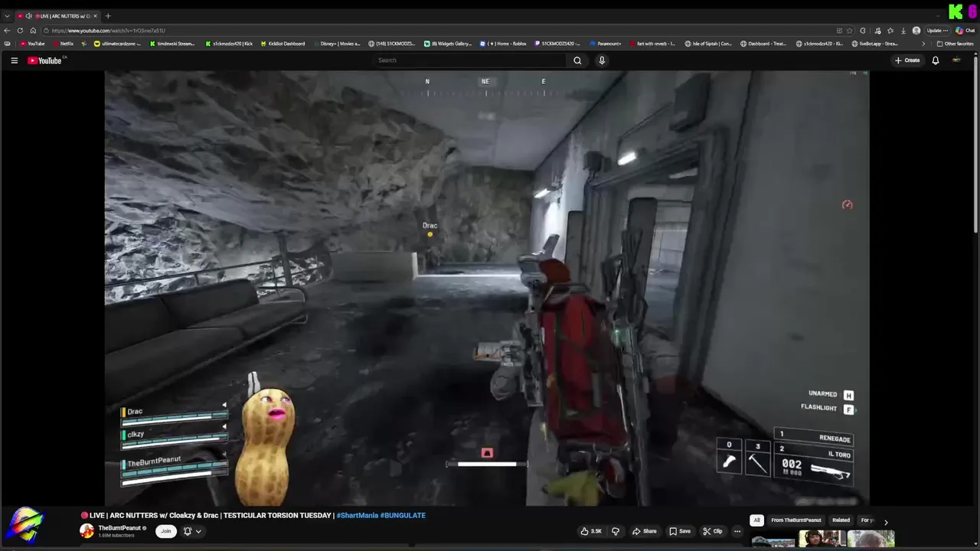
Task: Open the YouTube hamburger guide menu
Action: point(14,60)
